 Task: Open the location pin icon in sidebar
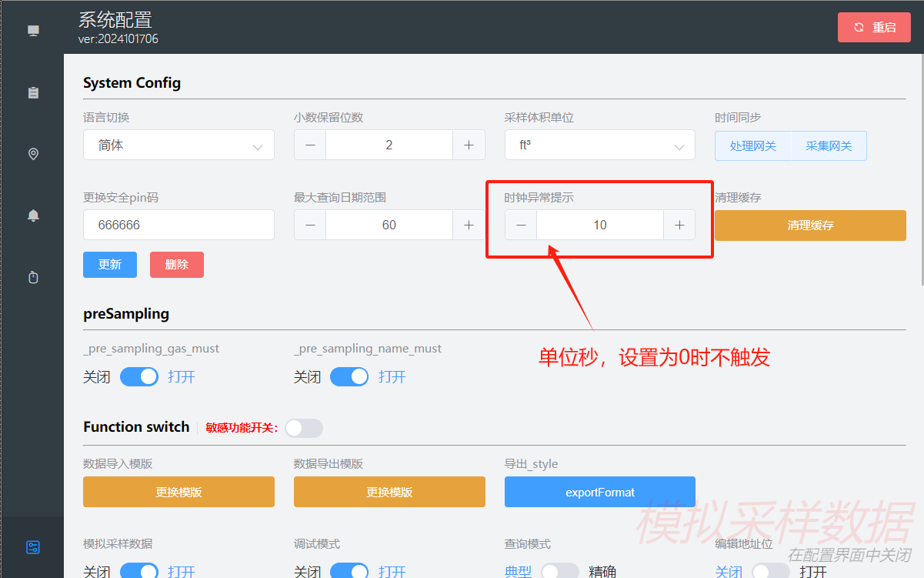(x=33, y=154)
